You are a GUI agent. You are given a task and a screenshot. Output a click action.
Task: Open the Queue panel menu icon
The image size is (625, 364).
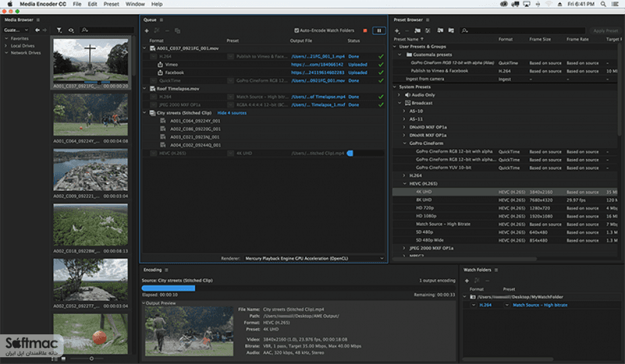click(161, 20)
